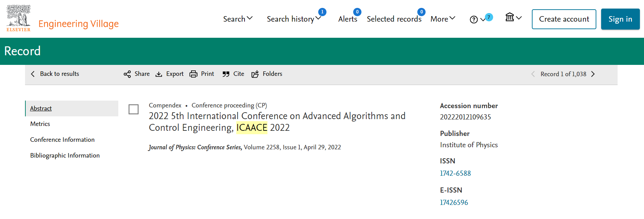Click the Export toolbar label
This screenshot has width=644, height=219.
(x=175, y=74)
